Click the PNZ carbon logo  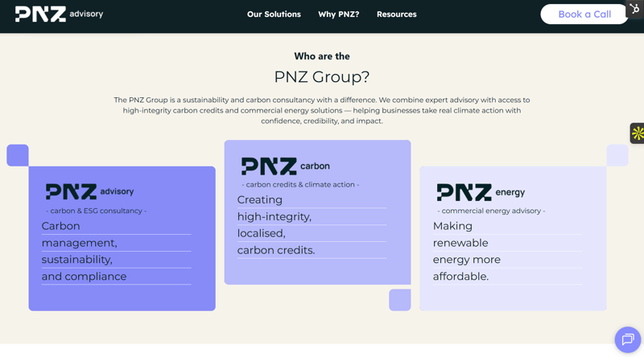click(286, 166)
